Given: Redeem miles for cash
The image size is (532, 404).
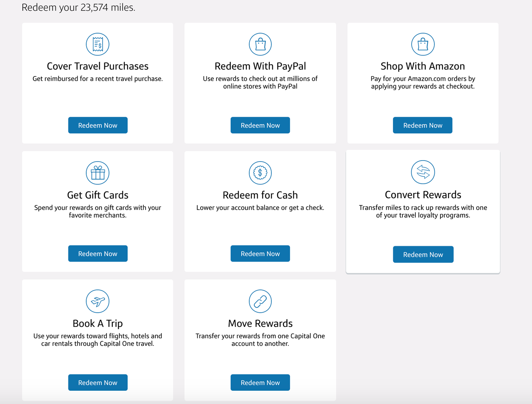Looking at the screenshot, I should 260,253.
